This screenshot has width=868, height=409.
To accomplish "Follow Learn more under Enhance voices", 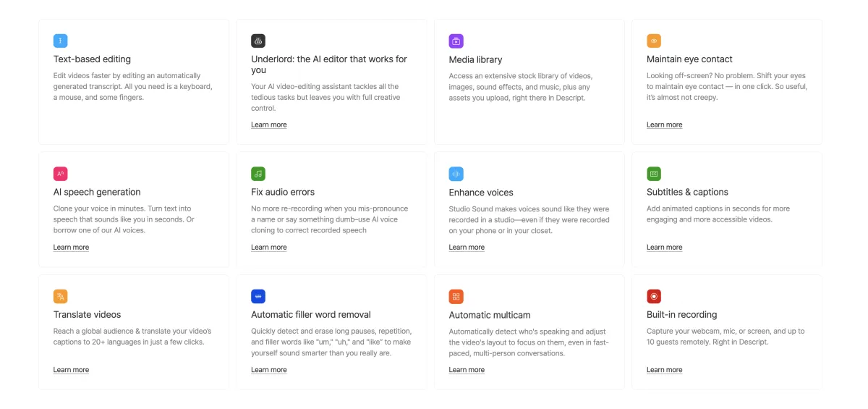I will [x=467, y=247].
